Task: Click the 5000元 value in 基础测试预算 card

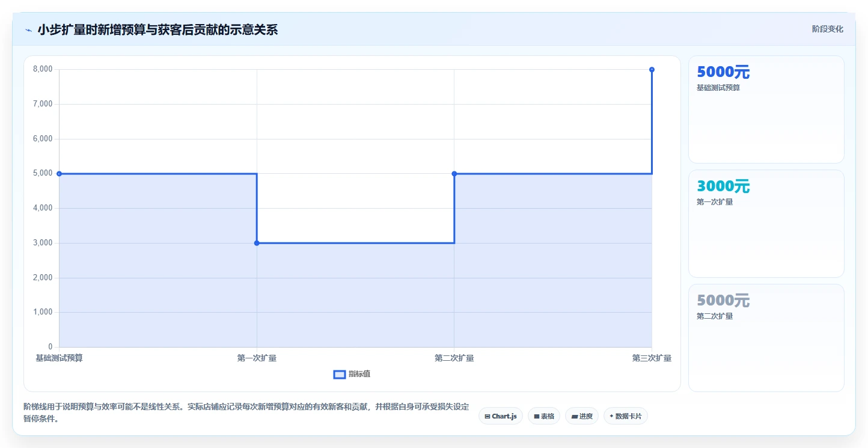Action: click(723, 72)
